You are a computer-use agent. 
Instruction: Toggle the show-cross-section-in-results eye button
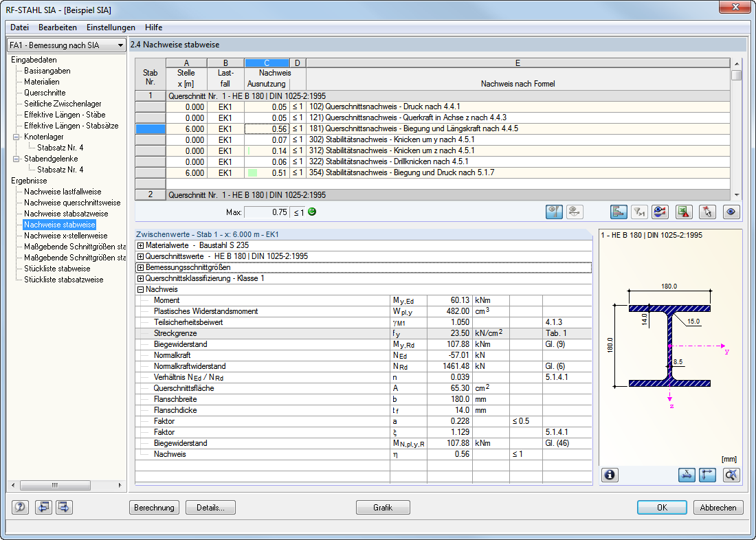[x=554, y=212]
